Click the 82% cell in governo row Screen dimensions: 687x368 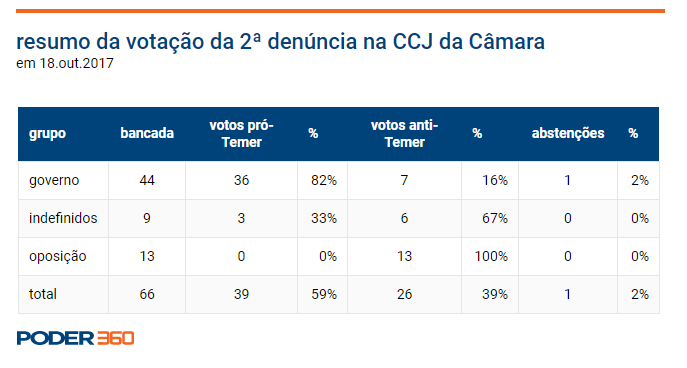coord(324,180)
